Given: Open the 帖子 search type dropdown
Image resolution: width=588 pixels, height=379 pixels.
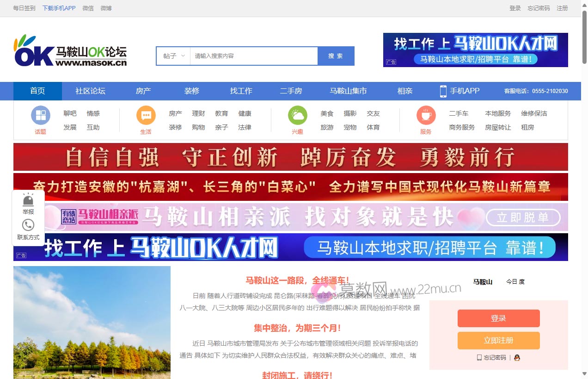Looking at the screenshot, I should coord(173,56).
